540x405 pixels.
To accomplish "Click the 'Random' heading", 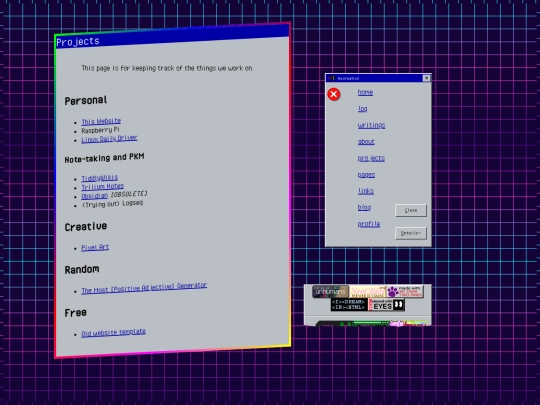I will pos(82,269).
